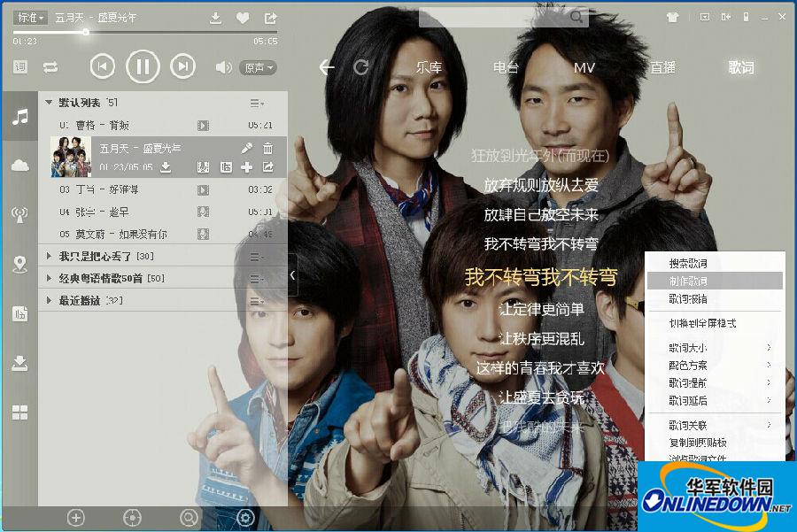Click the heart icon to favorite song
Screen dimensions: 797x532
click(x=243, y=18)
